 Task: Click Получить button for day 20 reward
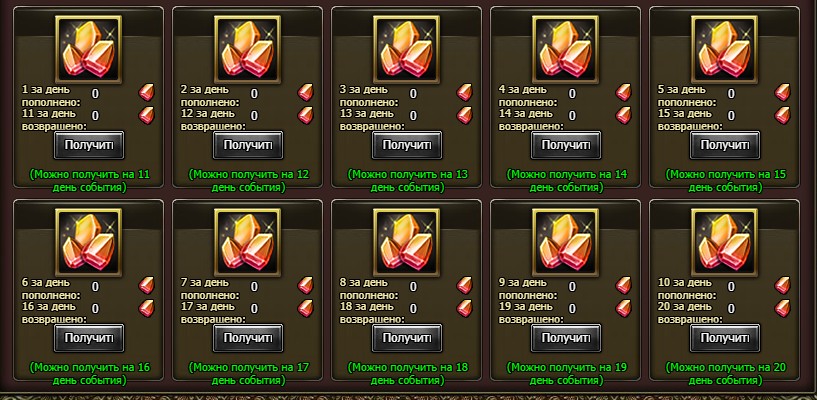pyautogui.click(x=725, y=338)
